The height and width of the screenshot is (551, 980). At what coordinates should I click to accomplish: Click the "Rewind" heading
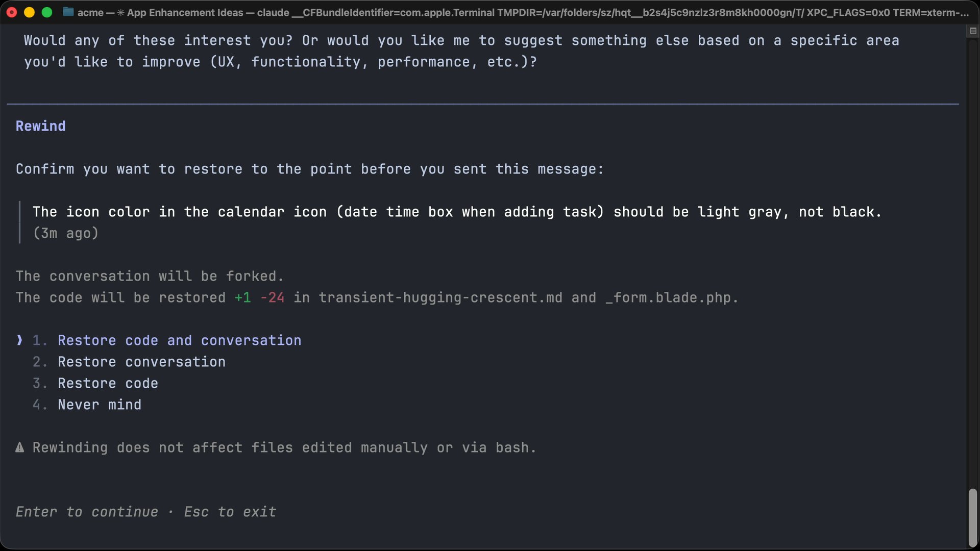[41, 126]
